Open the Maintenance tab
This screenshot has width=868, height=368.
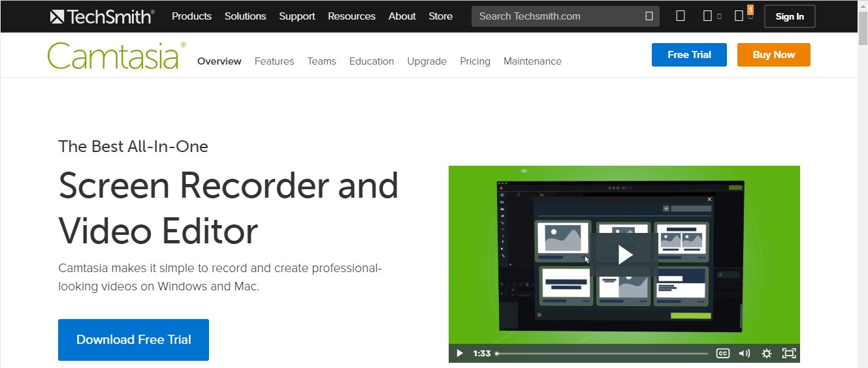(x=532, y=61)
